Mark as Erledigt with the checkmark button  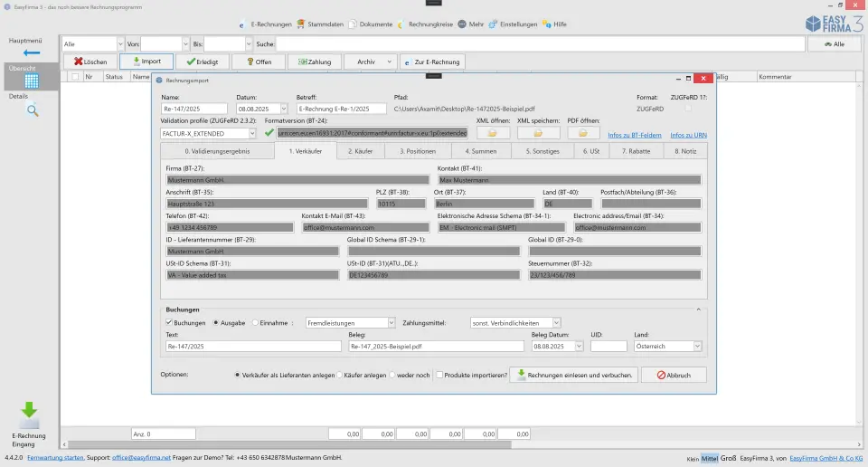(x=202, y=62)
